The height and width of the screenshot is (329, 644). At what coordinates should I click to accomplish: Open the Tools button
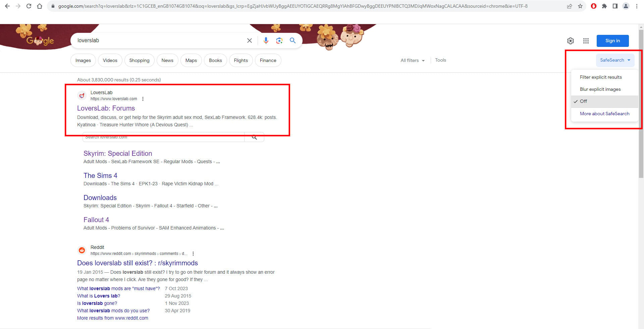(440, 60)
